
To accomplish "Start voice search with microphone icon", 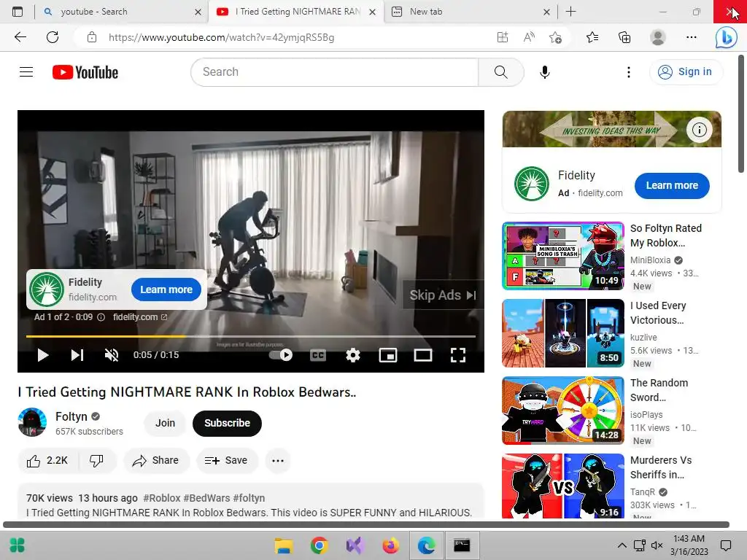I will [544, 72].
